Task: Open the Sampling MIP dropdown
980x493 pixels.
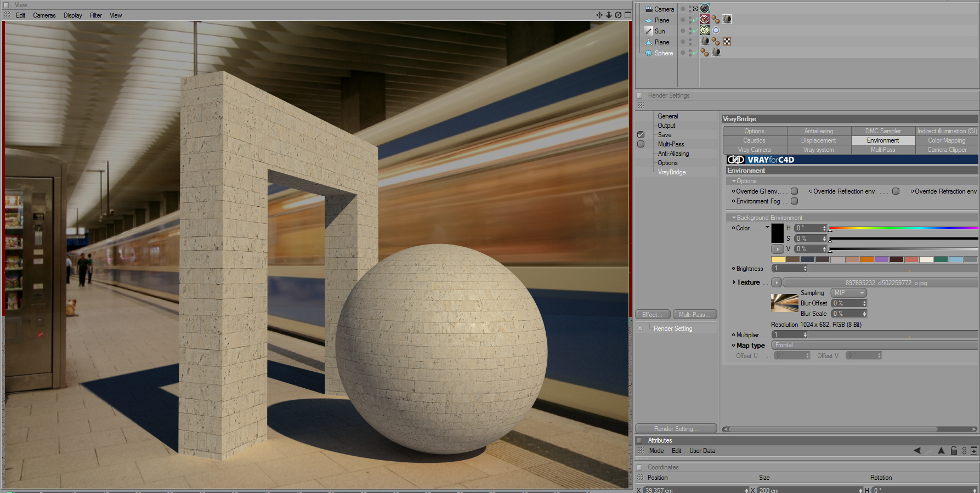Action: point(848,293)
